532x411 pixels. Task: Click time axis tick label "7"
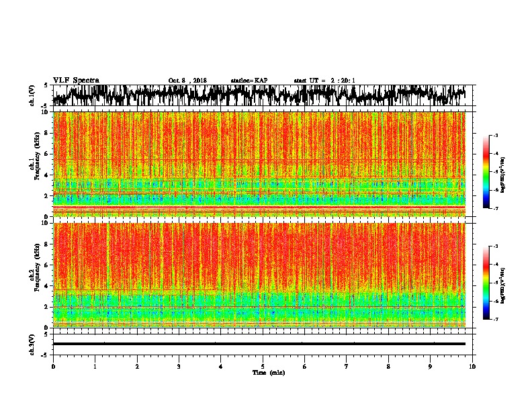pyautogui.click(x=347, y=367)
